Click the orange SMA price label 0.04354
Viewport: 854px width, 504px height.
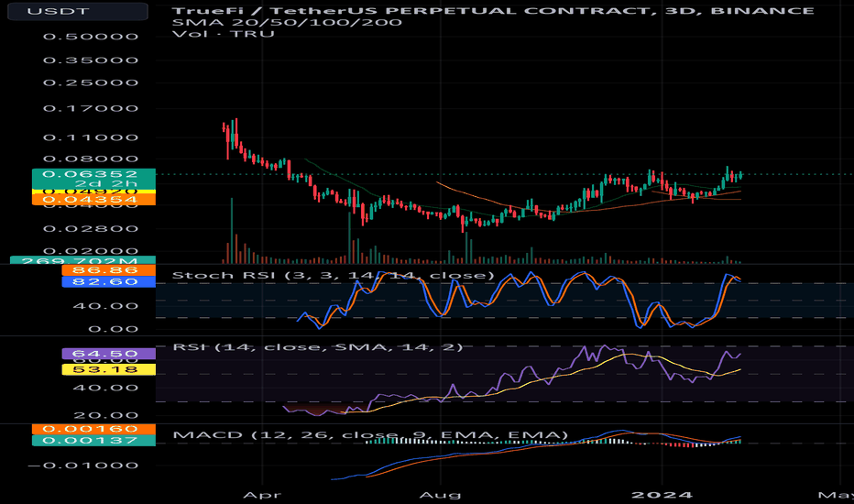93,200
